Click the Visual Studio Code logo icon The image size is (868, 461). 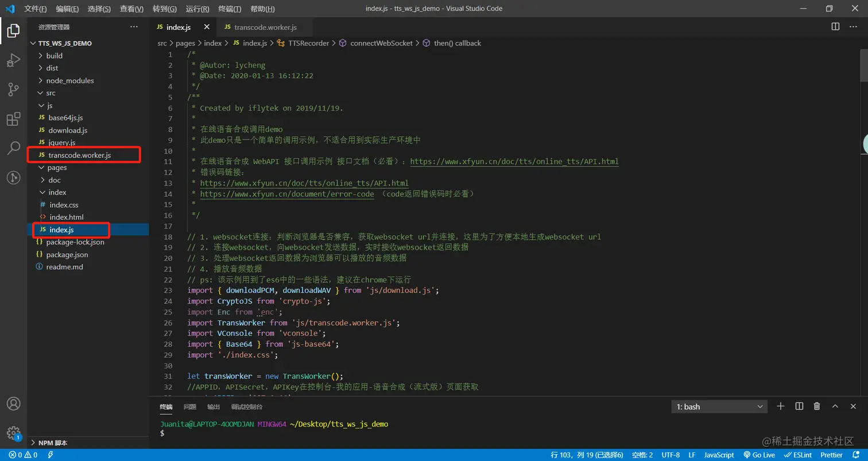[x=10, y=9]
